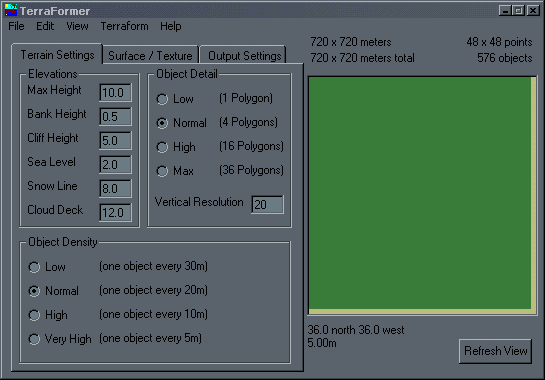Open the Edit menu
Viewport: 545px width, 380px height.
tap(45, 26)
